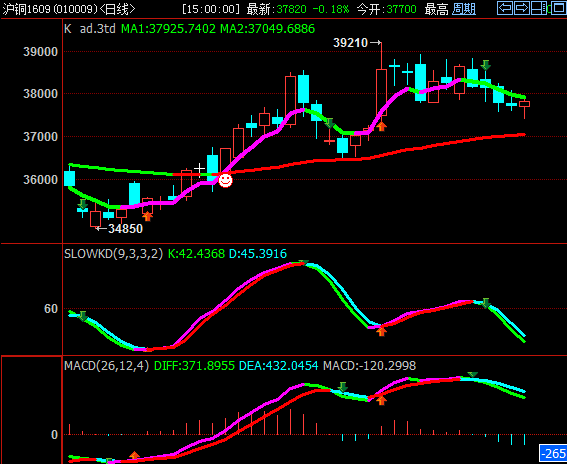Click the maximize chart window icon
Screen dimensions: 567x464
pos(558,8)
